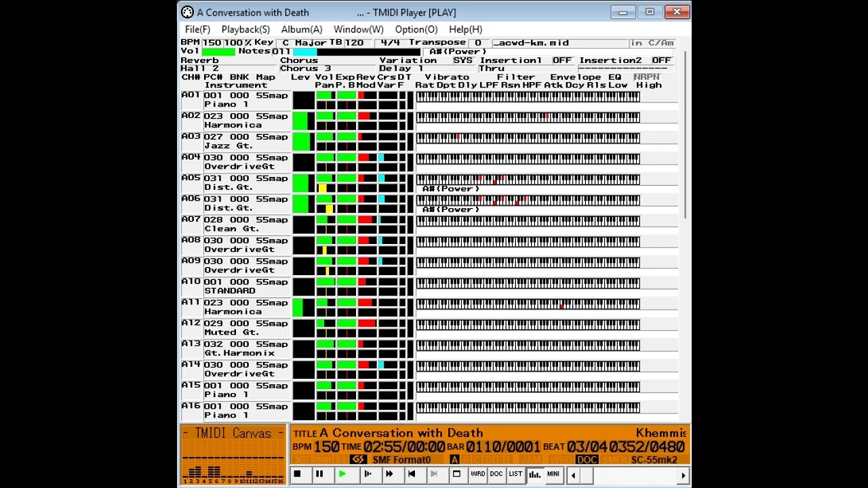Click the A13 Gt.Harmonix instrument name
Image resolution: width=868 pixels, height=488 pixels.
click(x=239, y=352)
